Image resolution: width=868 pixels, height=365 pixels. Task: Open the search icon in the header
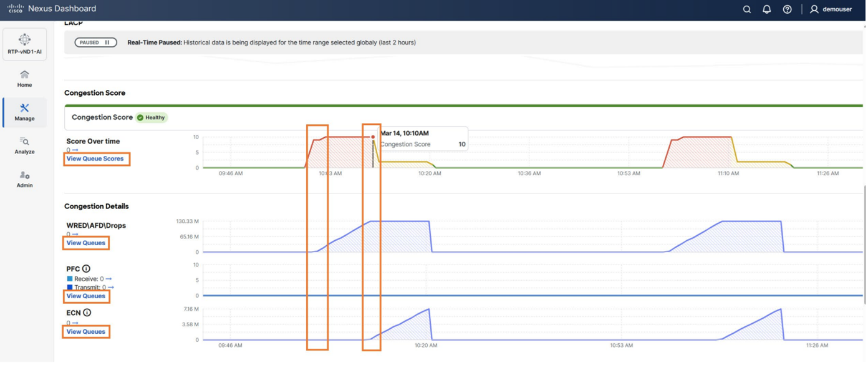[x=747, y=9]
